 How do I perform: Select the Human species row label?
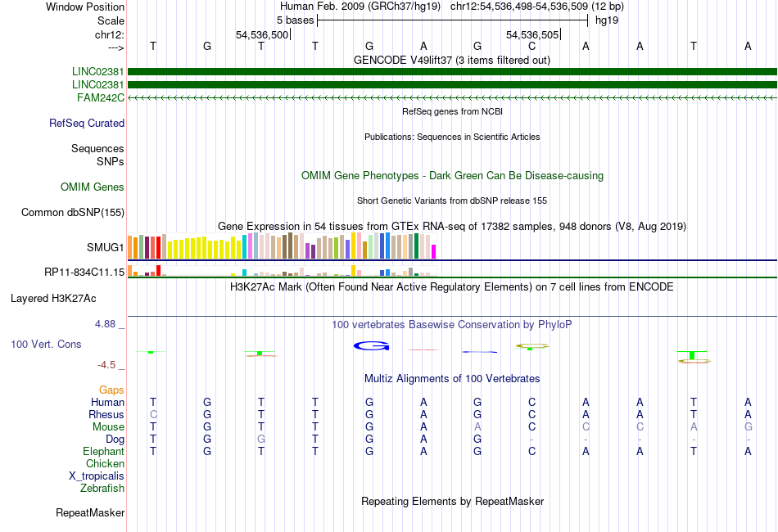pyautogui.click(x=107, y=402)
